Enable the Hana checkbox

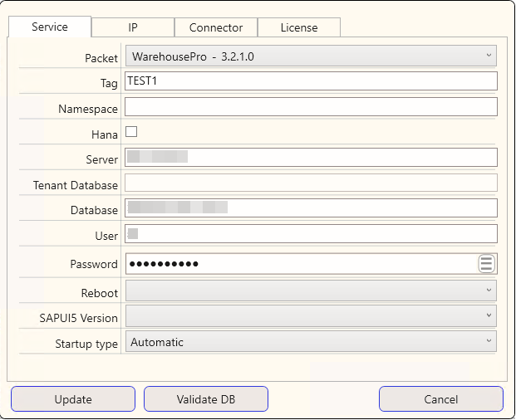click(131, 132)
